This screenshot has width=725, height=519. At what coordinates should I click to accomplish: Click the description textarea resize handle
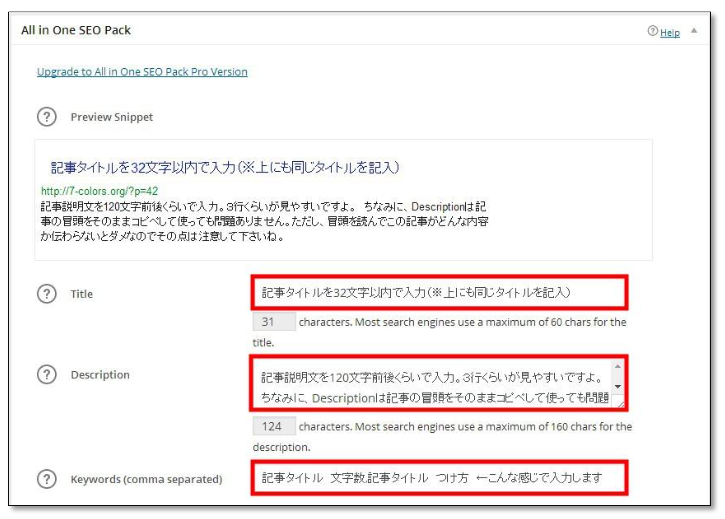619,403
